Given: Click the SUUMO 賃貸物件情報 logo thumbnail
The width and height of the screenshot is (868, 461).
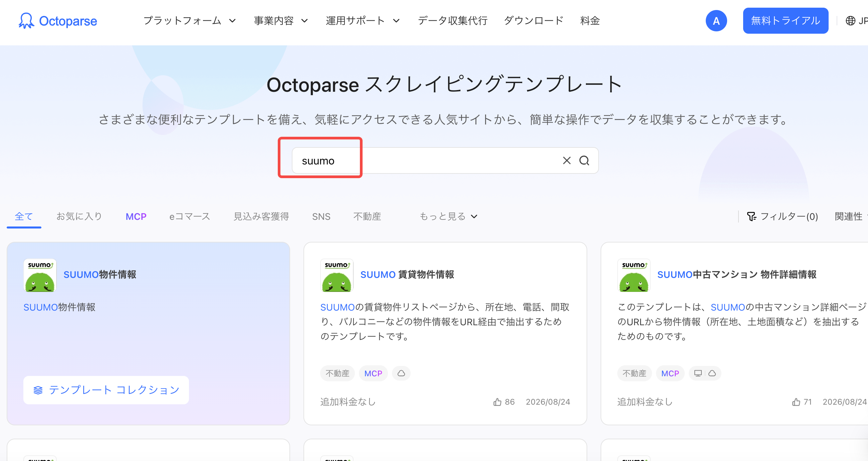Looking at the screenshot, I should pyautogui.click(x=337, y=275).
